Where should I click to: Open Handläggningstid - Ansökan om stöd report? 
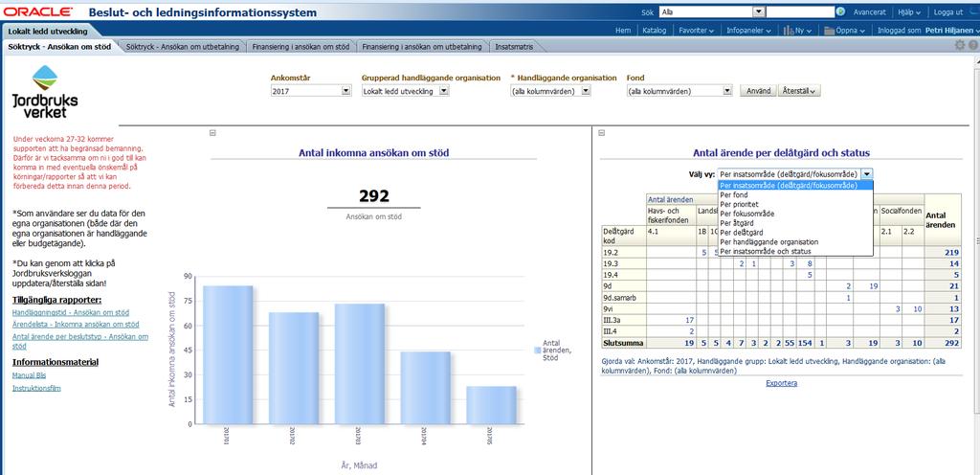[x=71, y=312]
